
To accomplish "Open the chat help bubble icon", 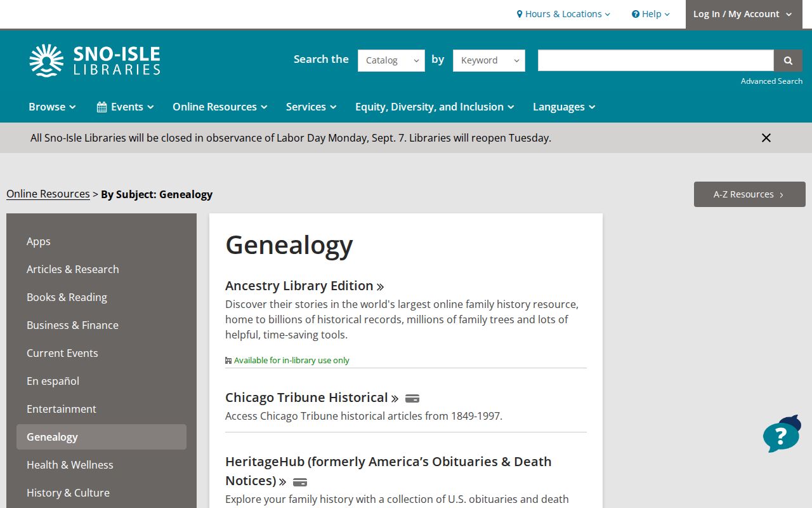I will [782, 434].
